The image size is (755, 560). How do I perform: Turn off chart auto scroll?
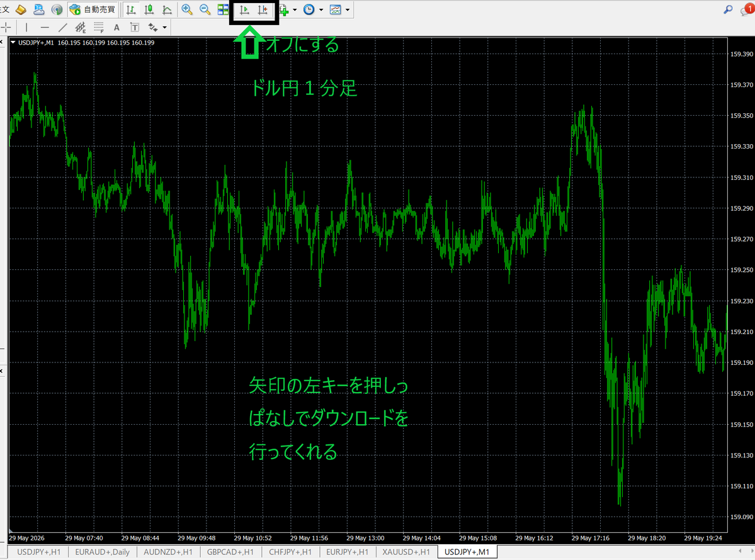pyautogui.click(x=244, y=9)
